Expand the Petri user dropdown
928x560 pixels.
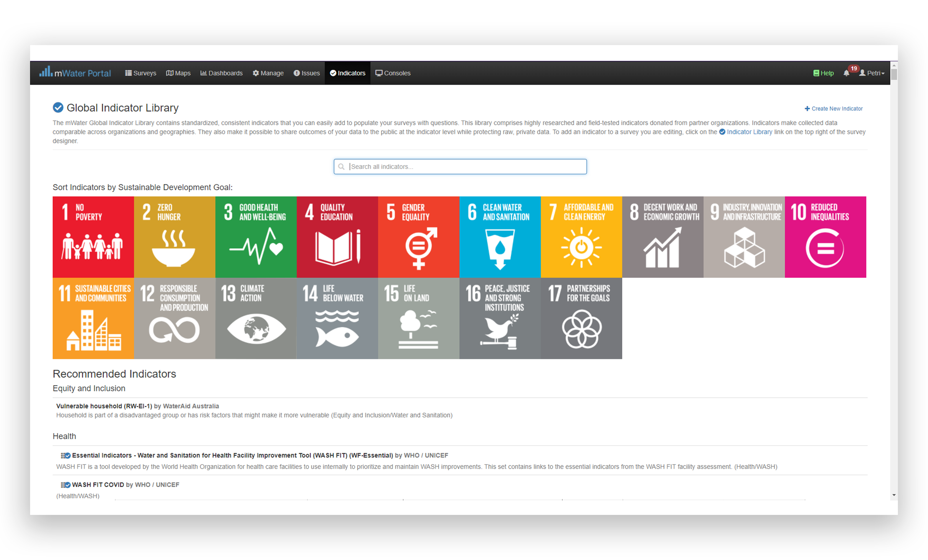(872, 73)
